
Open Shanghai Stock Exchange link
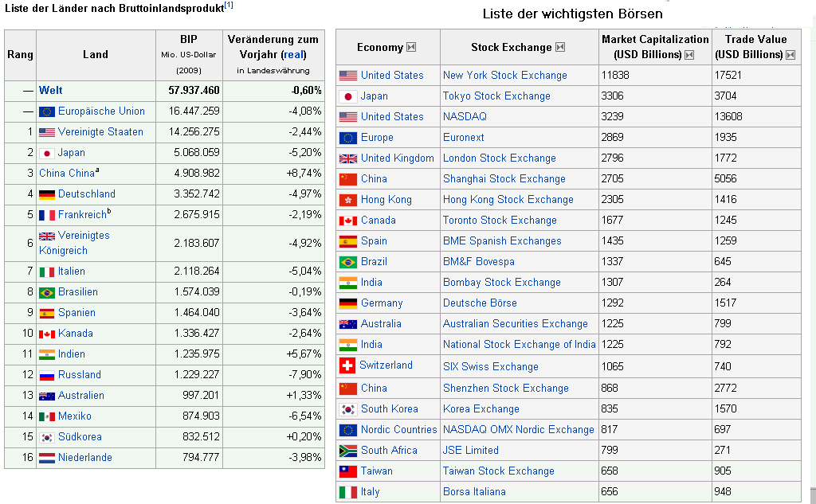click(x=504, y=179)
